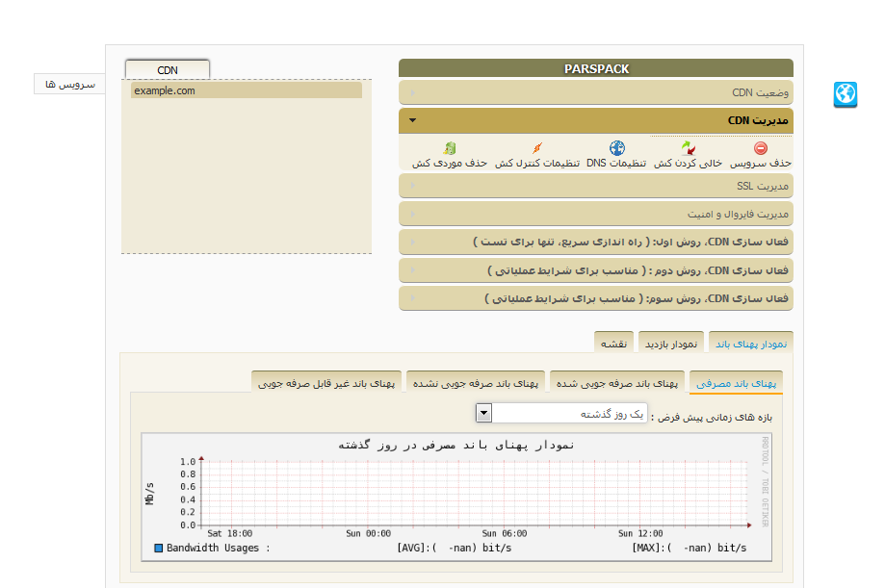The width and height of the screenshot is (885, 588).
Task: Open the cache control settings (تنظیمات کنترل کش) icon
Action: [x=537, y=148]
